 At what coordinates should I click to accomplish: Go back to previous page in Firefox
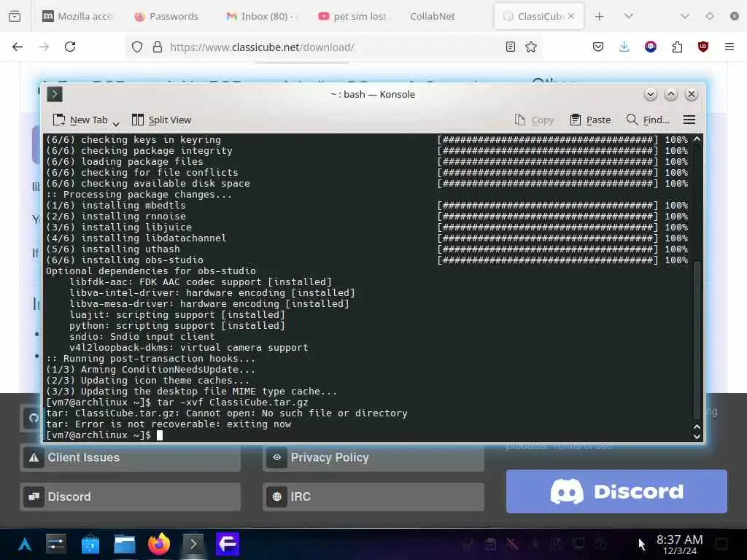[x=18, y=47]
